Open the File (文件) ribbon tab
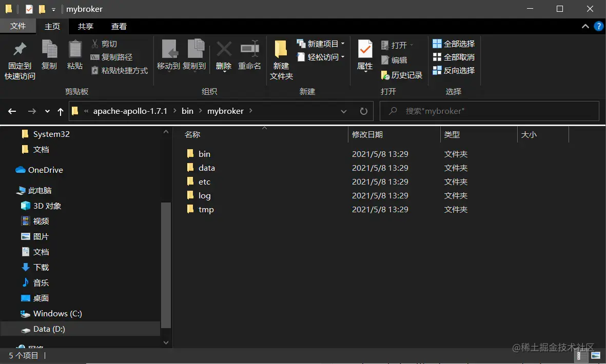The height and width of the screenshot is (364, 606). 18,26
